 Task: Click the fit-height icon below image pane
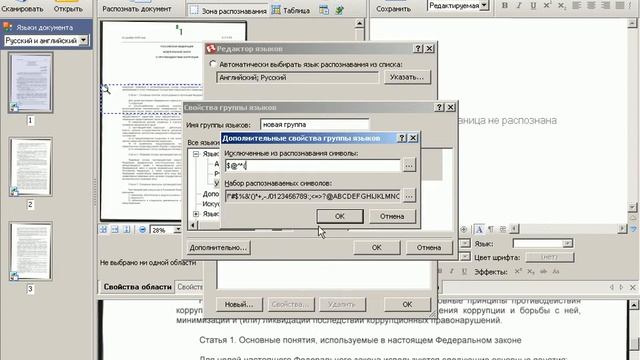coord(127,230)
